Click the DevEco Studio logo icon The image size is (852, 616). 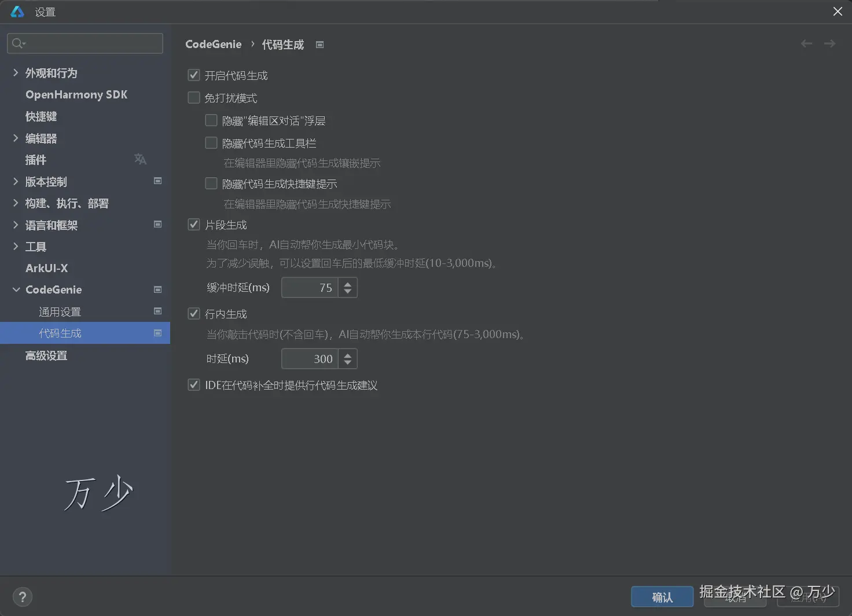click(x=17, y=12)
